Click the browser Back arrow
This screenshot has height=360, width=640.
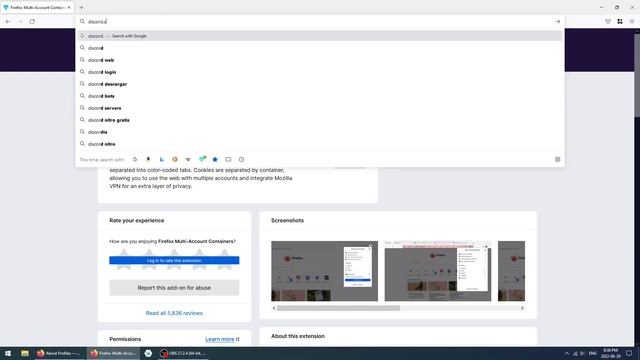coord(8,22)
